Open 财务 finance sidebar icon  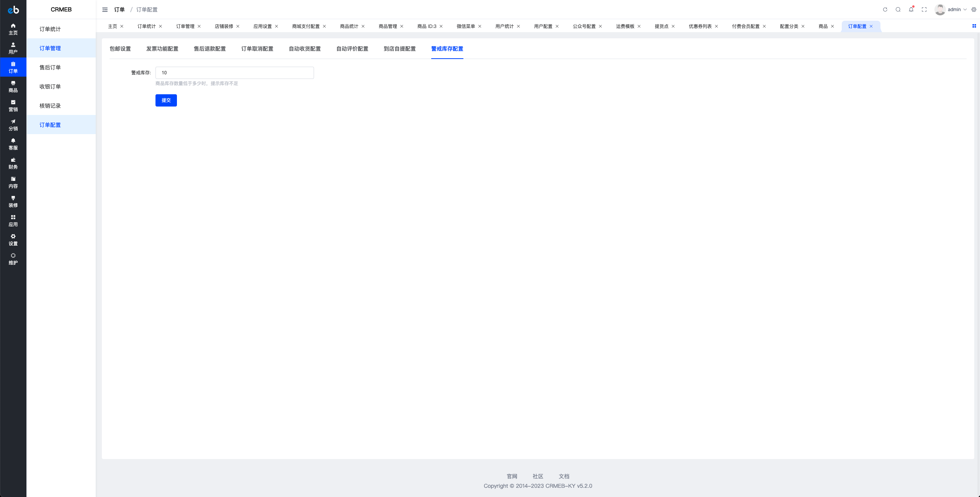pos(13,163)
